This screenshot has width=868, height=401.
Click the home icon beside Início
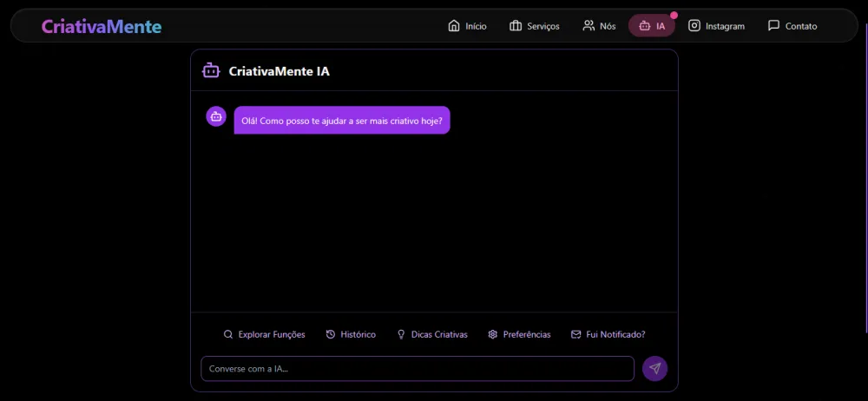tap(454, 26)
